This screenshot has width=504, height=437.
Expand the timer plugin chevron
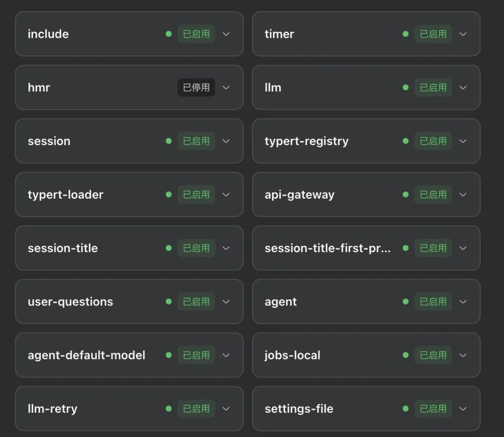click(x=463, y=34)
